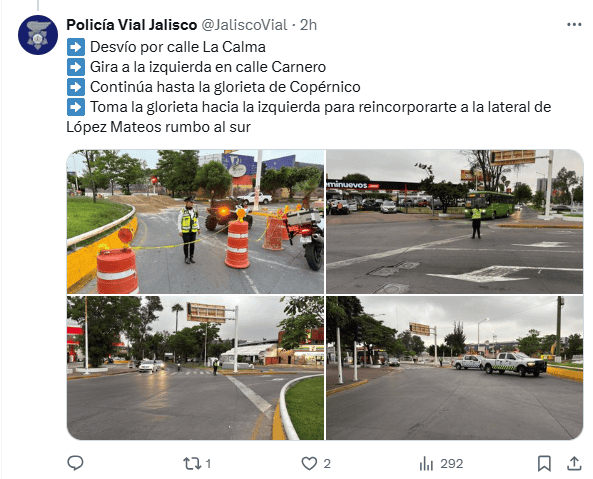This screenshot has height=479, width=593.
Task: Click the first arrow emoji before Desvío
Action: (76, 47)
